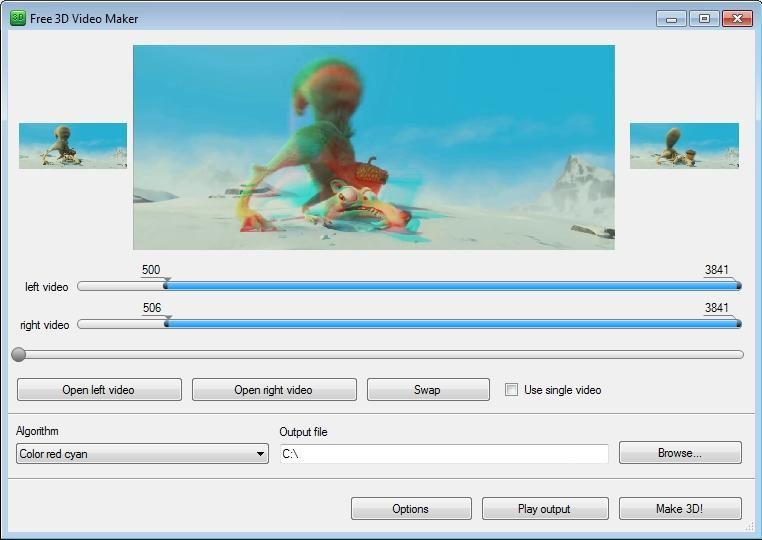This screenshot has width=762, height=540.
Task: Click the right video end marker at 3841
Action: pos(738,323)
